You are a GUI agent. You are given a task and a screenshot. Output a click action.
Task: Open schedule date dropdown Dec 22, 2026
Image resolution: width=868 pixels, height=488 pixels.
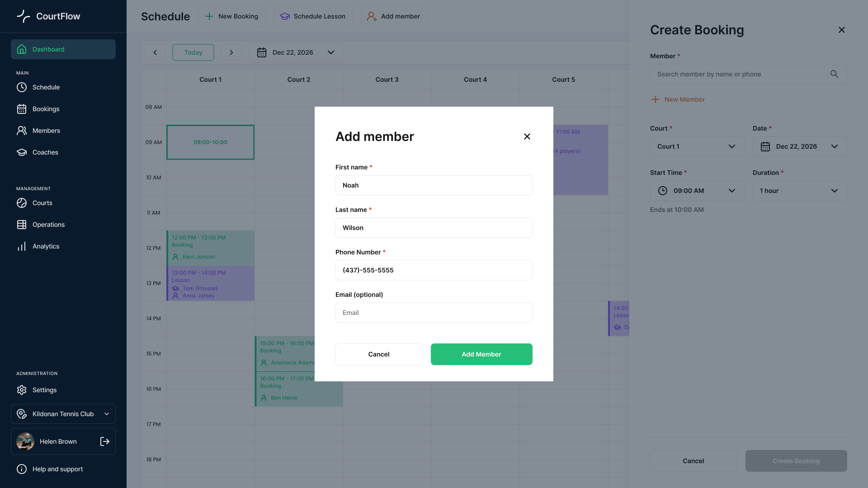[296, 52]
